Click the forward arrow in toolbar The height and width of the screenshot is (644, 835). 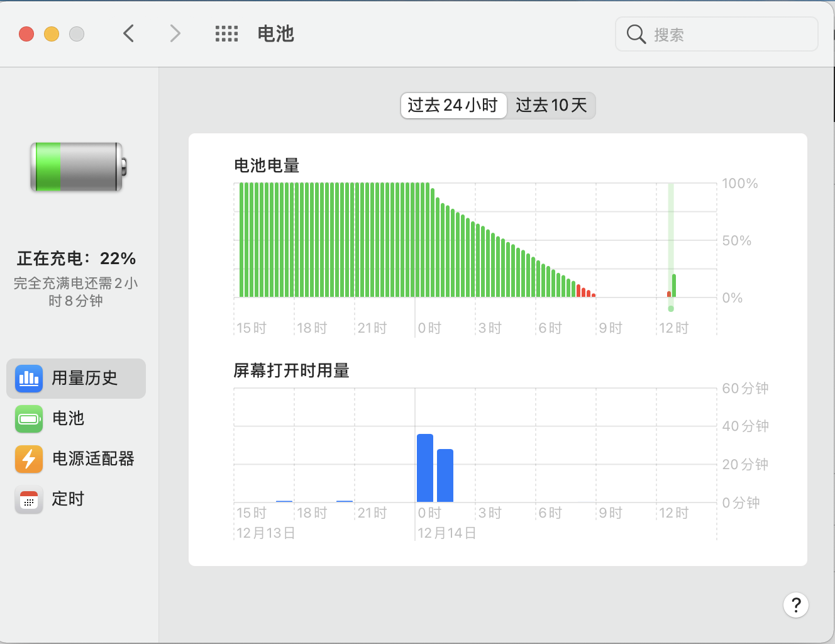click(175, 34)
